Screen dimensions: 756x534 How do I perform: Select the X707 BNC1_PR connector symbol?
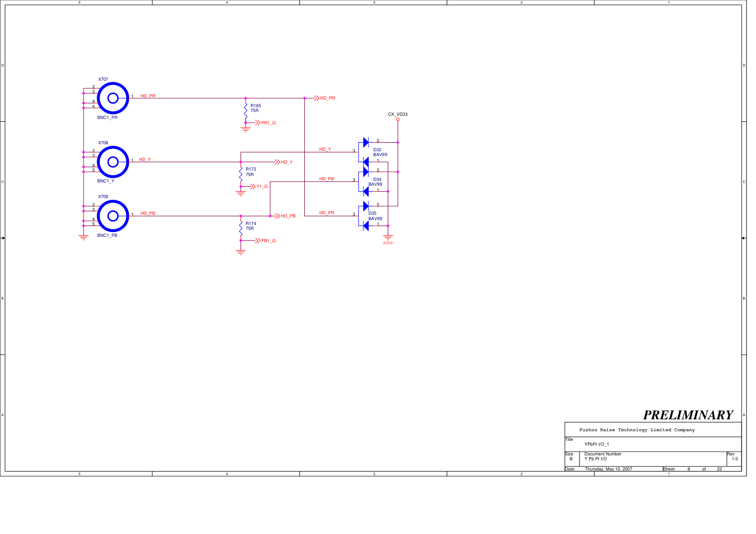113,98
